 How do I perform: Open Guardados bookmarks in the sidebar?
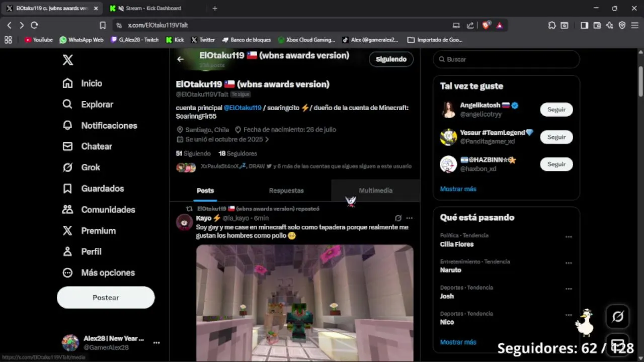(x=93, y=189)
